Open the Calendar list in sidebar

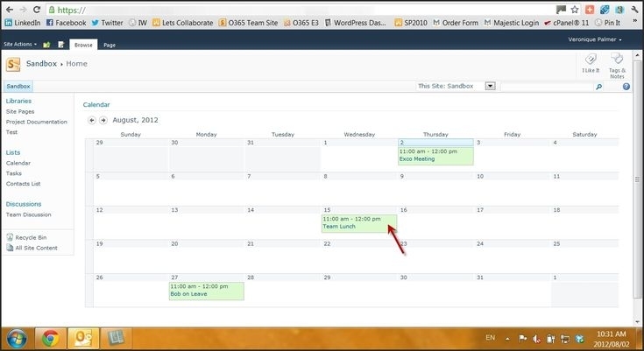(x=18, y=163)
